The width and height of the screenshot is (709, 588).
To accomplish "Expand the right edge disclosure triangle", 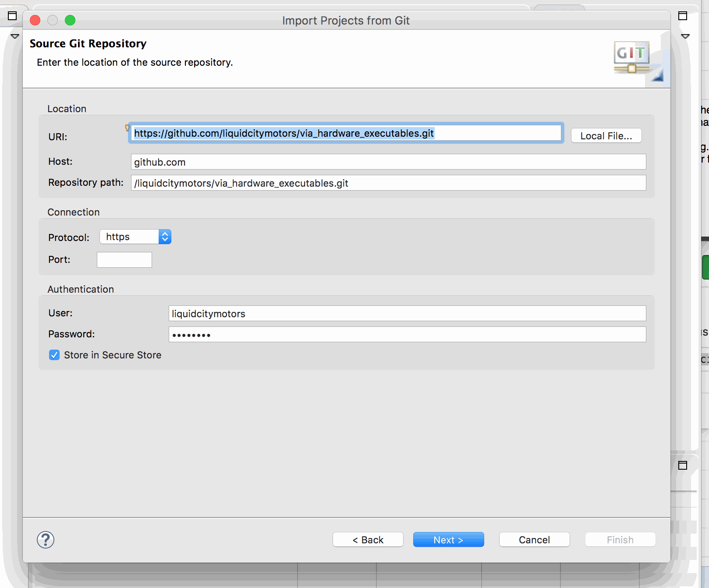I will [684, 36].
